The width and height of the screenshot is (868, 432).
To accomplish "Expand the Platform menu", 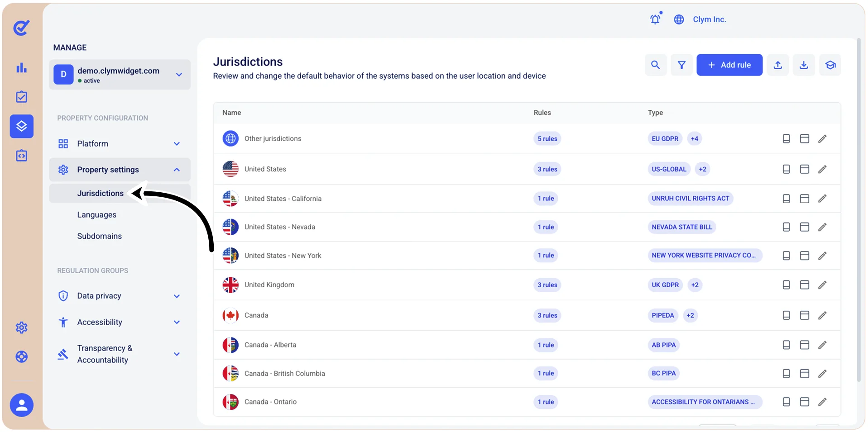I will click(x=120, y=144).
